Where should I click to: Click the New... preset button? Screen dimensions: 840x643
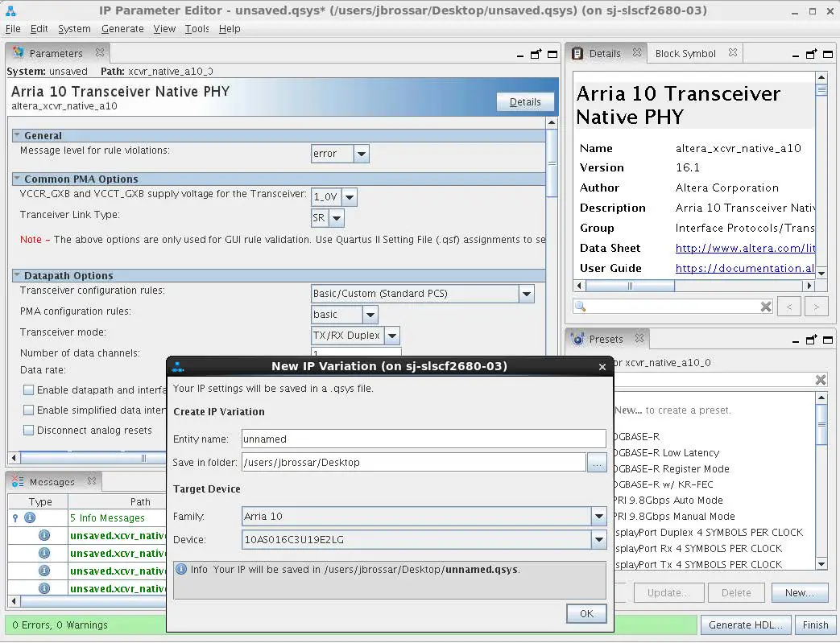pyautogui.click(x=799, y=592)
